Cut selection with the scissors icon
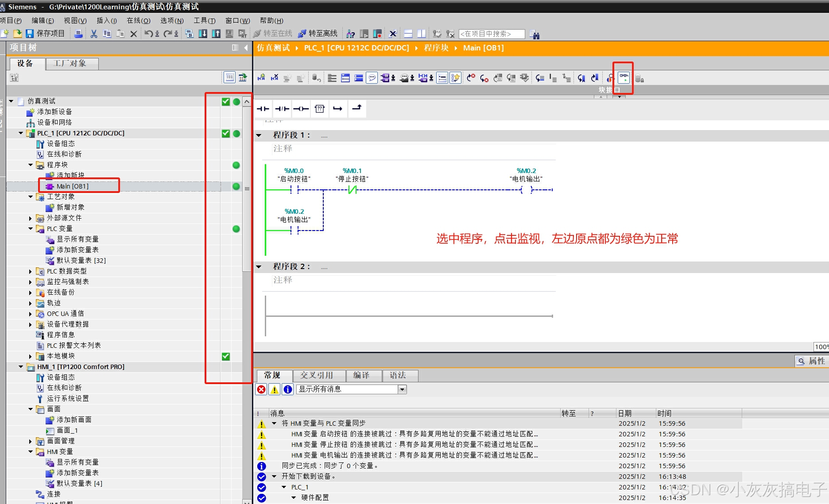829x504 pixels. 94,34
